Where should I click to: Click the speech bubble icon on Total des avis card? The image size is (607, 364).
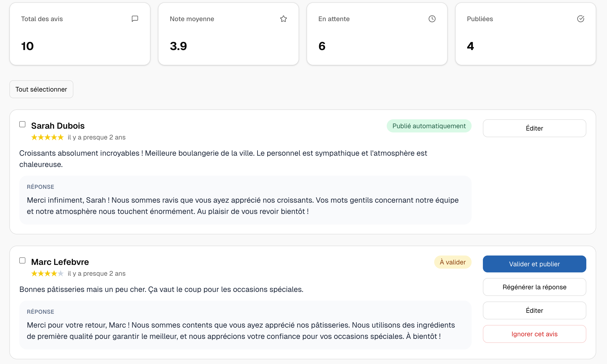(135, 19)
